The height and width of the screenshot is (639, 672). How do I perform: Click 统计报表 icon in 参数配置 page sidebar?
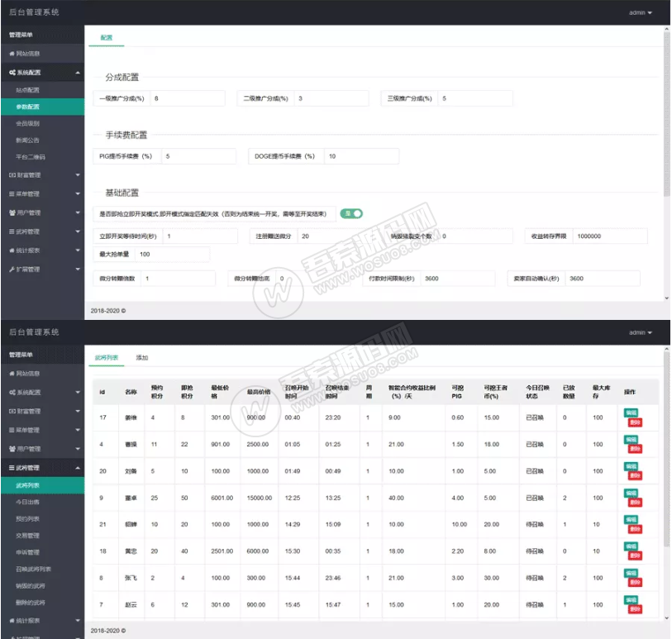click(12, 250)
